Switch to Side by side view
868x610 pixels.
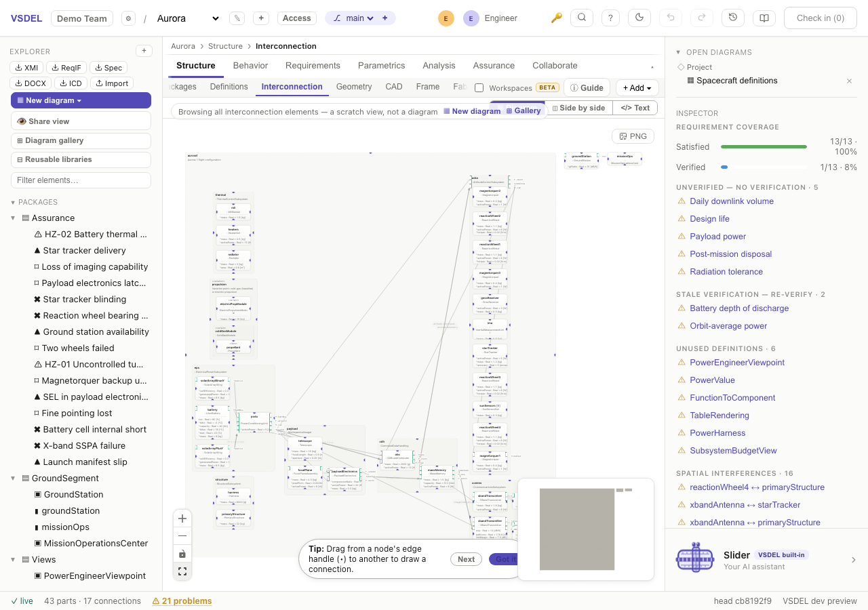pyautogui.click(x=578, y=108)
